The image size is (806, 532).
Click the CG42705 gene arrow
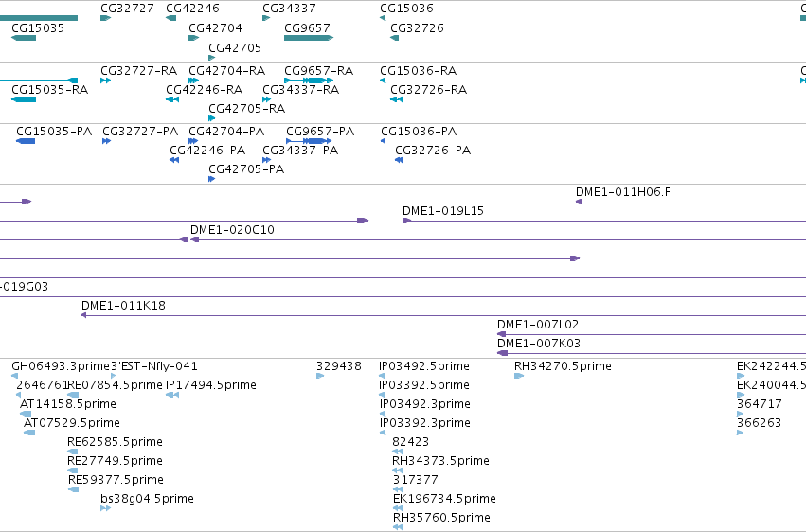[x=211, y=58]
